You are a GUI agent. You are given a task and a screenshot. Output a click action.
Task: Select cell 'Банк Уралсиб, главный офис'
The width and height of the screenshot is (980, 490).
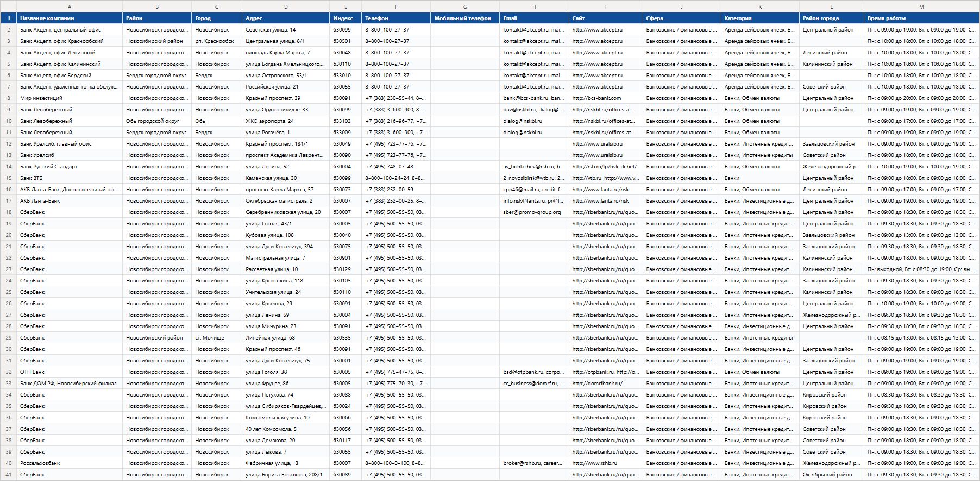pos(70,144)
